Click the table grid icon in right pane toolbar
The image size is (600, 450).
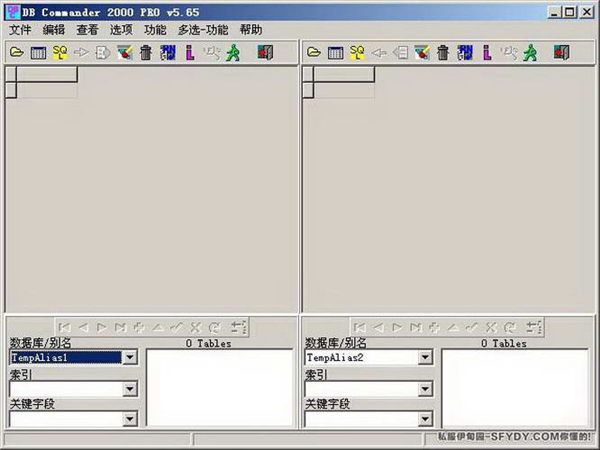click(x=335, y=53)
